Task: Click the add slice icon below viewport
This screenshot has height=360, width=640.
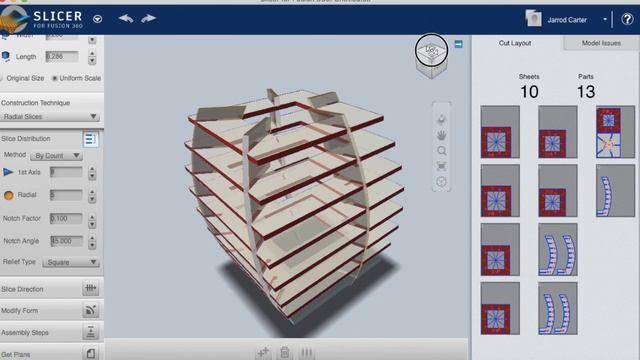Action: [263, 352]
